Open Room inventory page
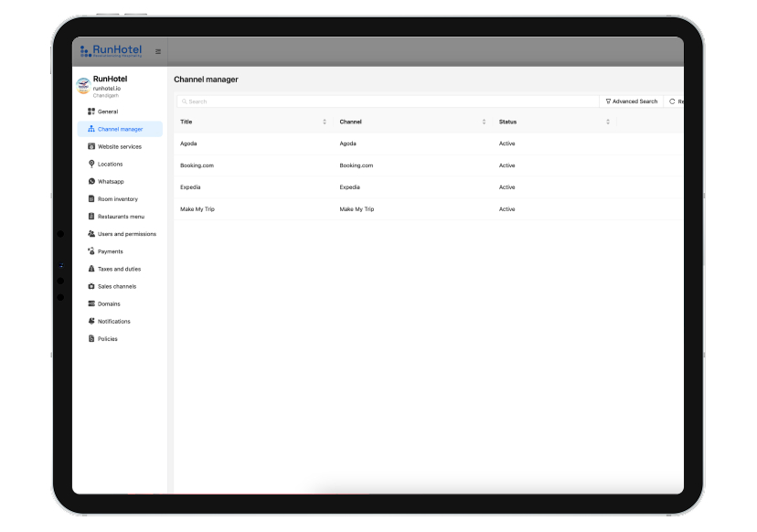 click(118, 199)
